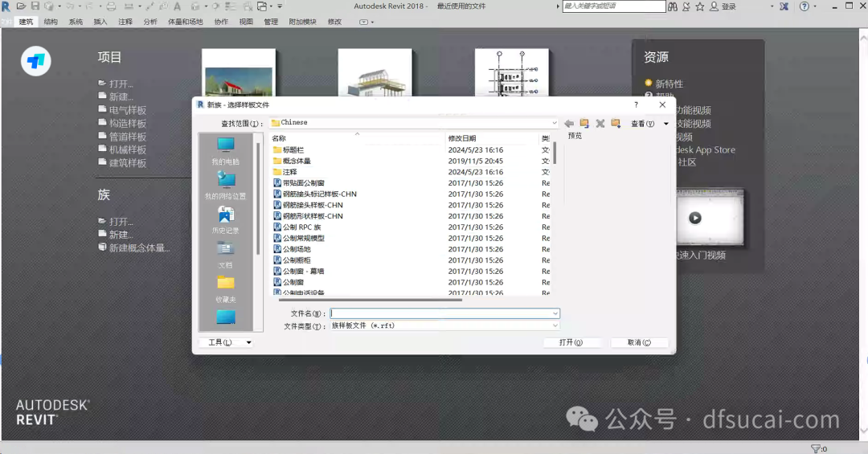This screenshot has width=868, height=454.
Task: Click the Communication Center satellite icon
Action: (686, 6)
